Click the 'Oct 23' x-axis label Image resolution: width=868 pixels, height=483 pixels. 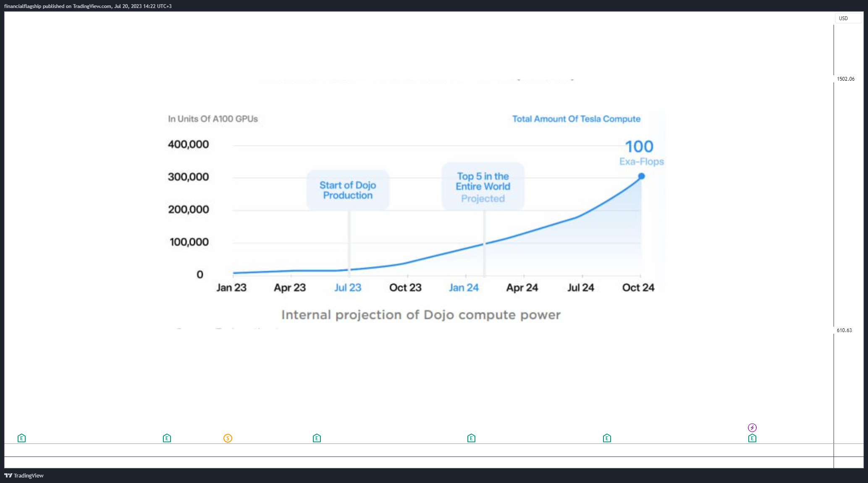(405, 288)
